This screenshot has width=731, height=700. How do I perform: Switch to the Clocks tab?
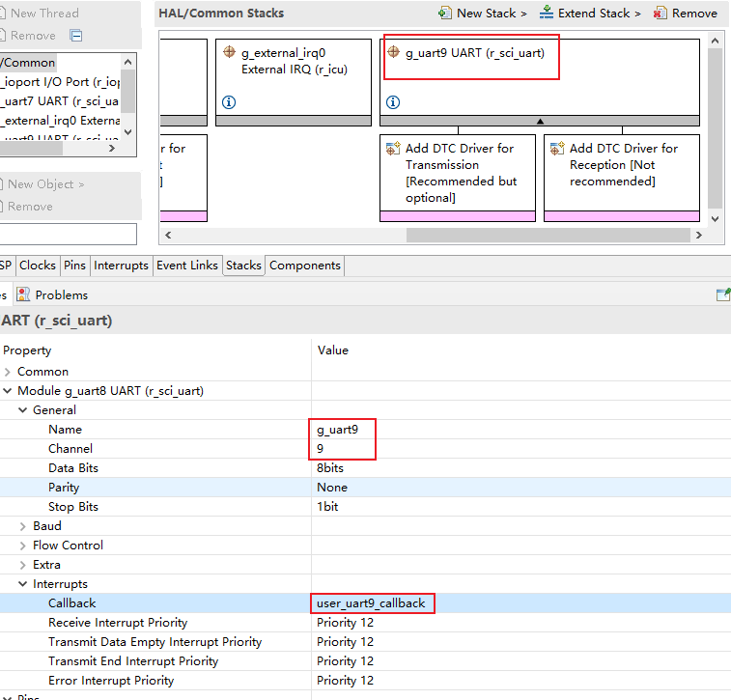(x=38, y=266)
